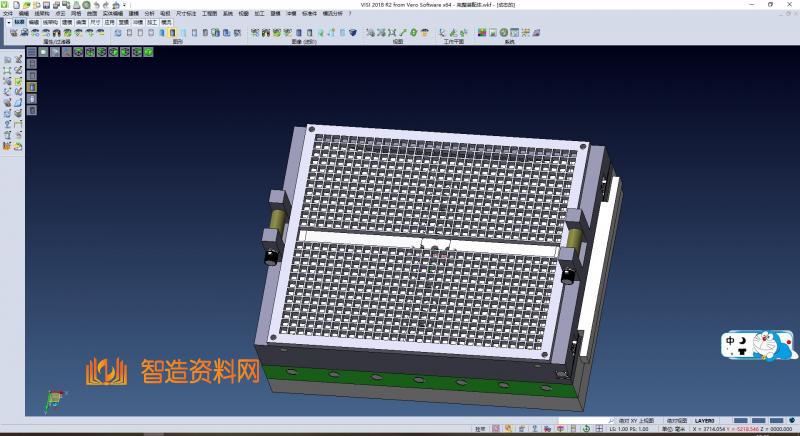The image size is (800, 436).
Task: Switch to the 曲面 ribbon tab
Action: [x=81, y=21]
